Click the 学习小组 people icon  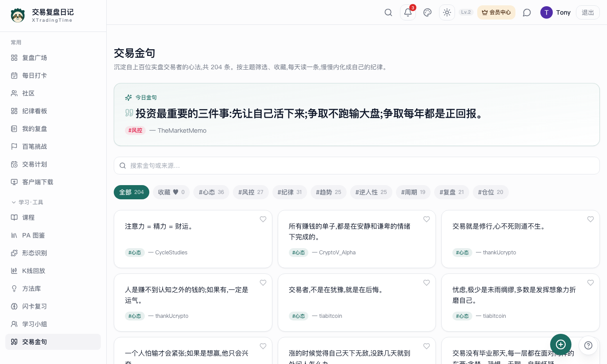click(14, 324)
